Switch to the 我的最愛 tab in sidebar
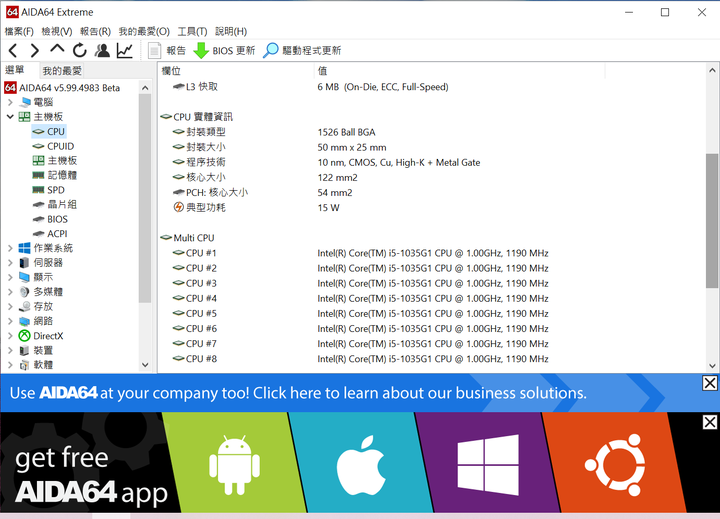The height and width of the screenshot is (519, 720). pos(62,71)
